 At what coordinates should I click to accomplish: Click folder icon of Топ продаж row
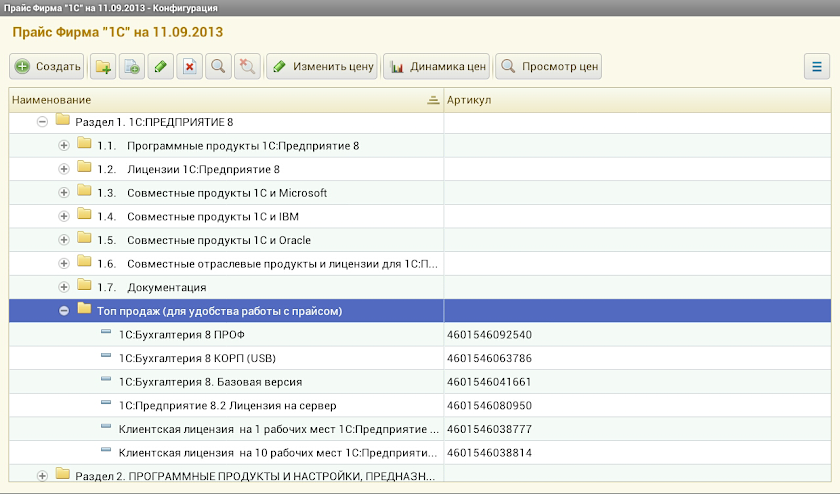point(84,309)
